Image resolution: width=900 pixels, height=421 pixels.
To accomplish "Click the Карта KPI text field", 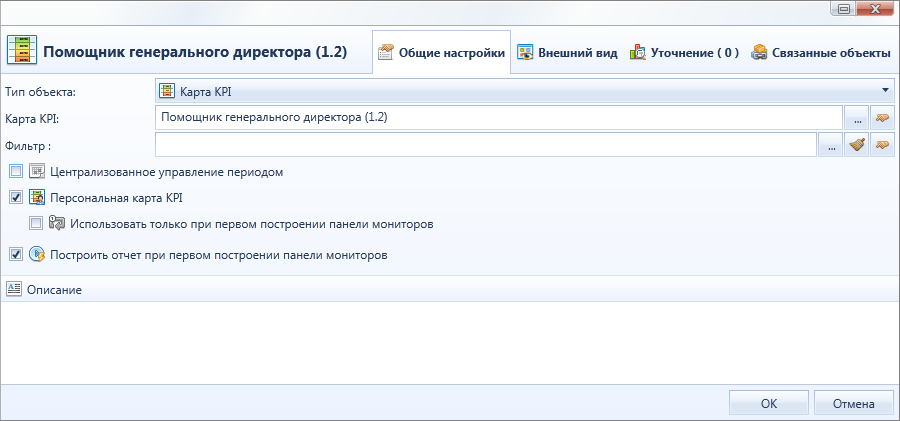I will pyautogui.click(x=499, y=117).
